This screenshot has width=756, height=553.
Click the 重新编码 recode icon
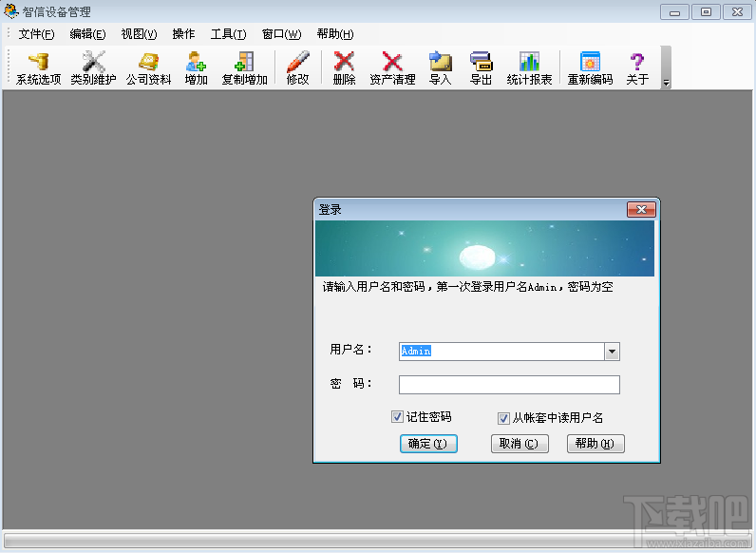pyautogui.click(x=590, y=68)
